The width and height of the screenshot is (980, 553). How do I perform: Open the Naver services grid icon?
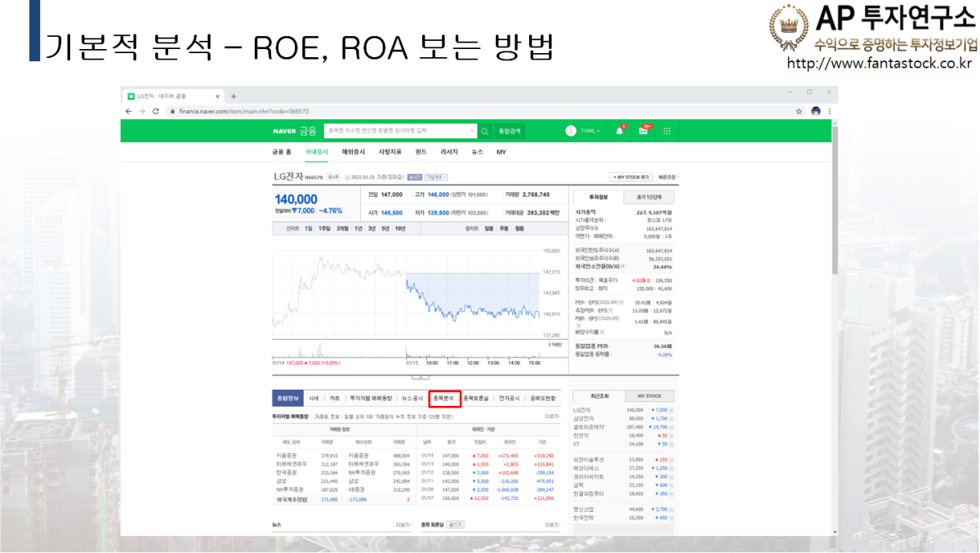[x=667, y=131]
